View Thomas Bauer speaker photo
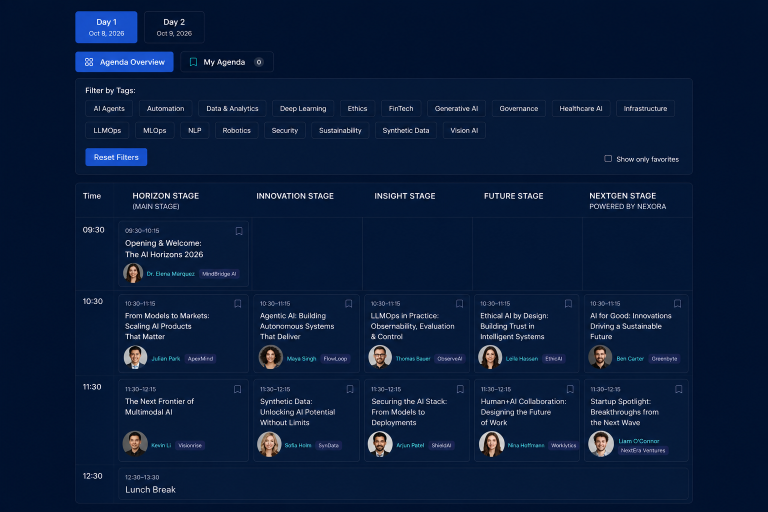The height and width of the screenshot is (512, 768). pyautogui.click(x=380, y=357)
